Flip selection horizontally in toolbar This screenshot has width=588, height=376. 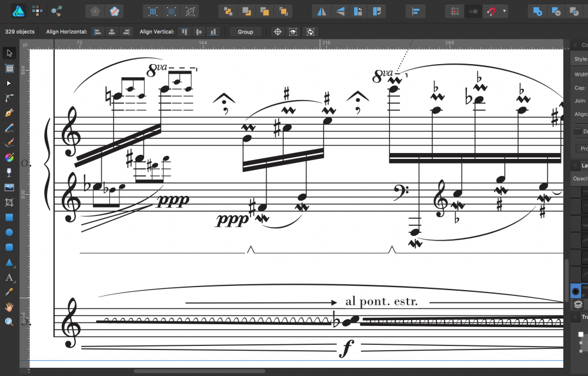click(321, 11)
